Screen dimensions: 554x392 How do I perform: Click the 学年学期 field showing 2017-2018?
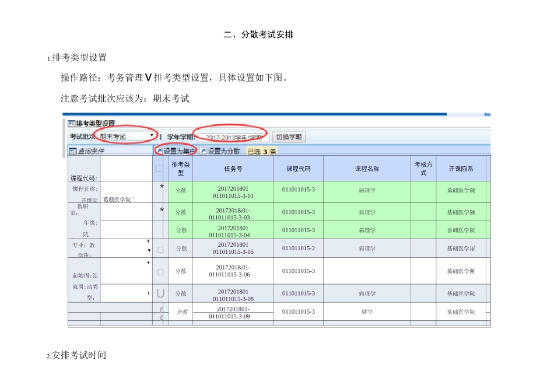pos(233,137)
